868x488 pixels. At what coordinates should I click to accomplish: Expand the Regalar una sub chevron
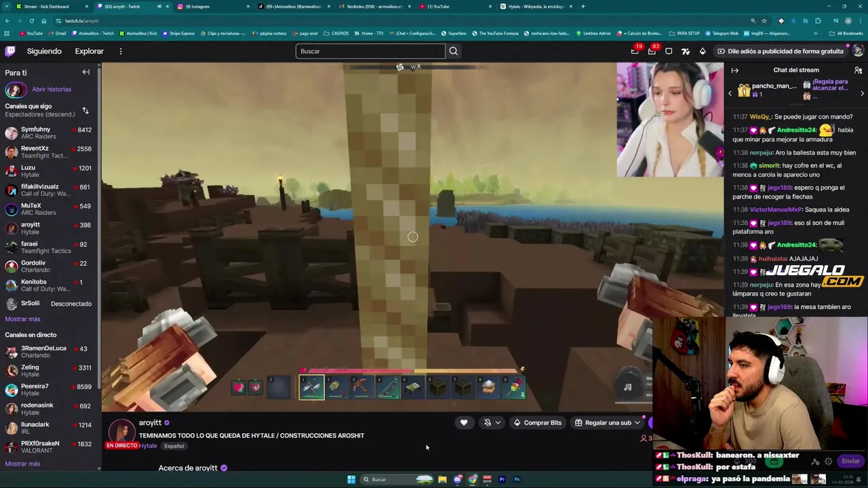click(637, 422)
